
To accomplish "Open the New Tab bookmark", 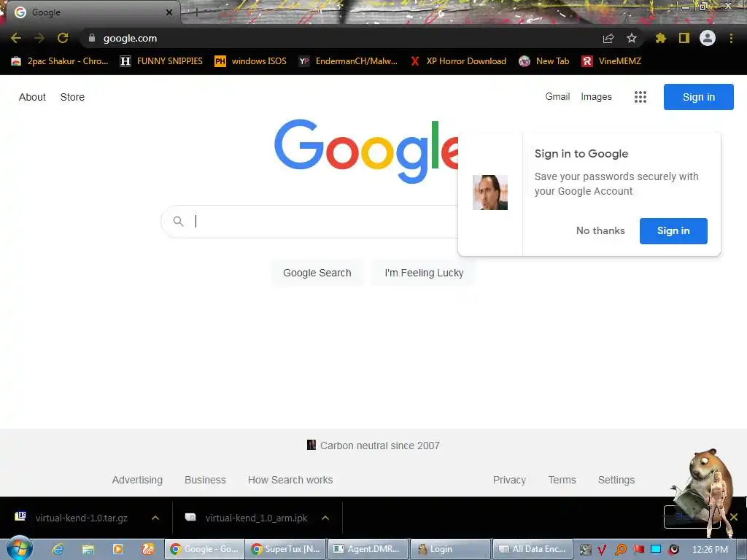I will [x=544, y=61].
